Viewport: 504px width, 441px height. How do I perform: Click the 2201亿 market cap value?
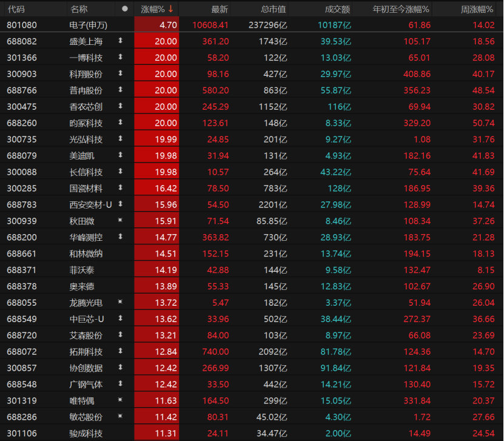[x=273, y=205]
